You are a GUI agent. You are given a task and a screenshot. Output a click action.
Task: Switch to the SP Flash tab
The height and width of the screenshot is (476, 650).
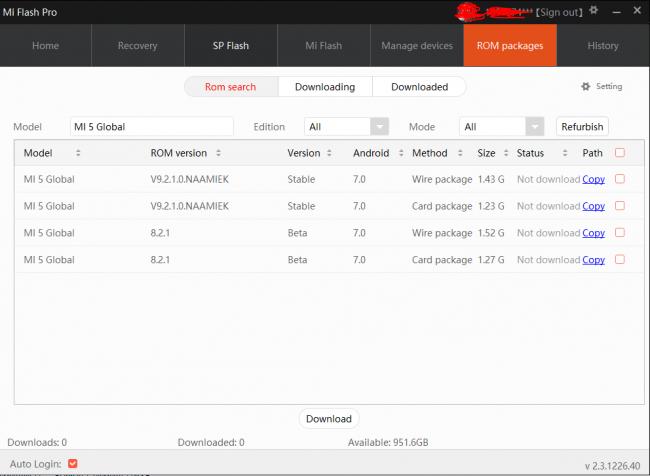pyautogui.click(x=231, y=45)
